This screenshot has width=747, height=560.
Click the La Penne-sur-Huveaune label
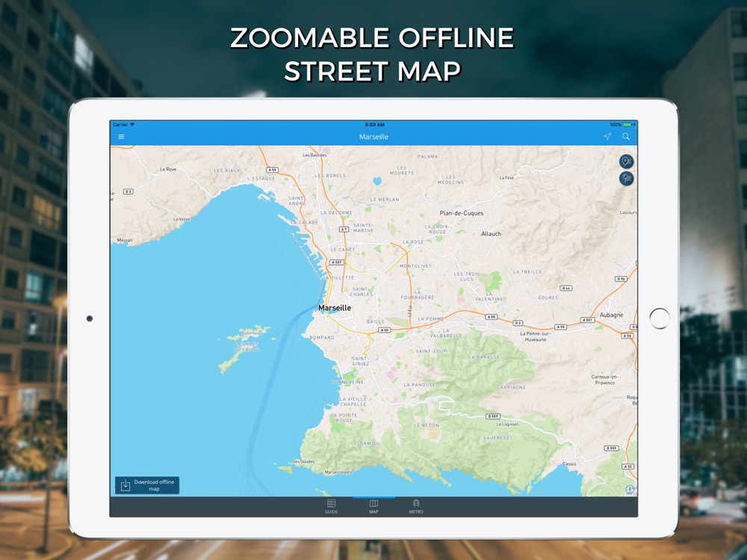[536, 336]
